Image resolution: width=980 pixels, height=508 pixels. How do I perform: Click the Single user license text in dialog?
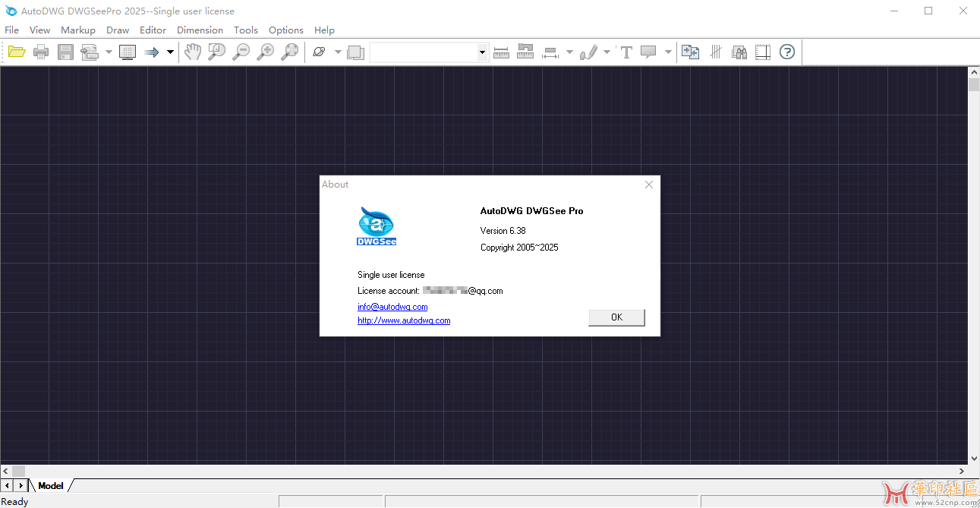[x=391, y=275]
